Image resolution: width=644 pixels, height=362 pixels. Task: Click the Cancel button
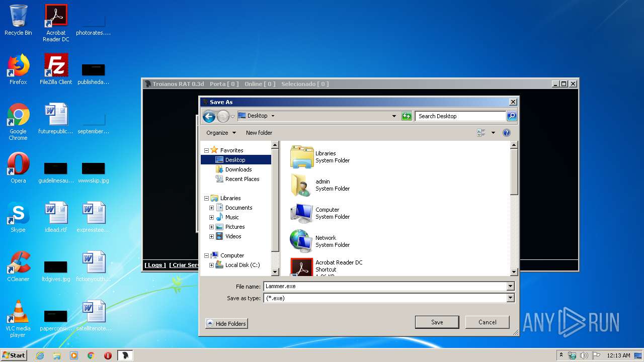click(487, 322)
